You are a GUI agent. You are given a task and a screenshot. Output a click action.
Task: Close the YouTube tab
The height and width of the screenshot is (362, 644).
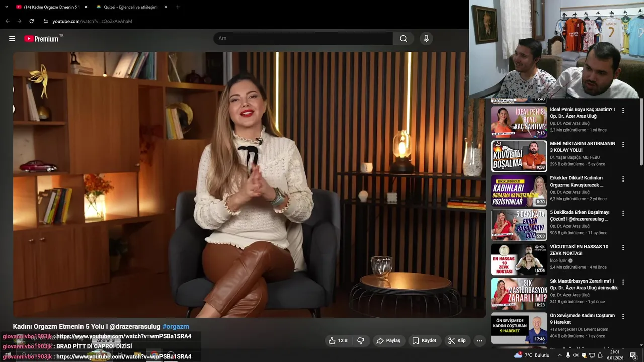pos(86,7)
